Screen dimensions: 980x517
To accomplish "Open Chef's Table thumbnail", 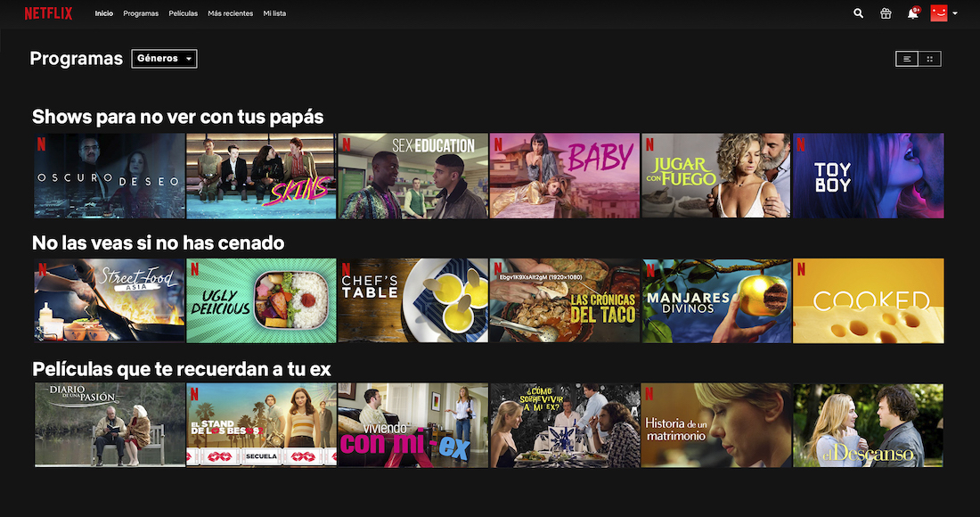I will click(x=412, y=300).
